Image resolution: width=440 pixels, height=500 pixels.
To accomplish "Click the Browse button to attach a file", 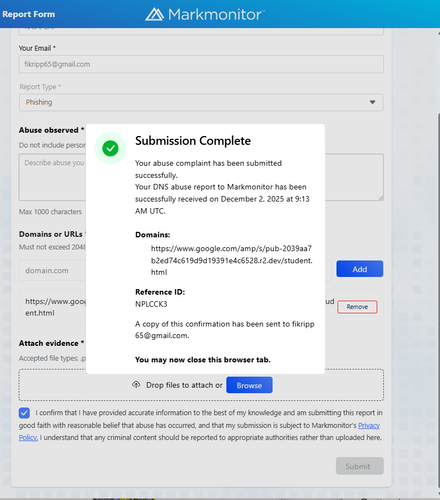I will coord(249,385).
